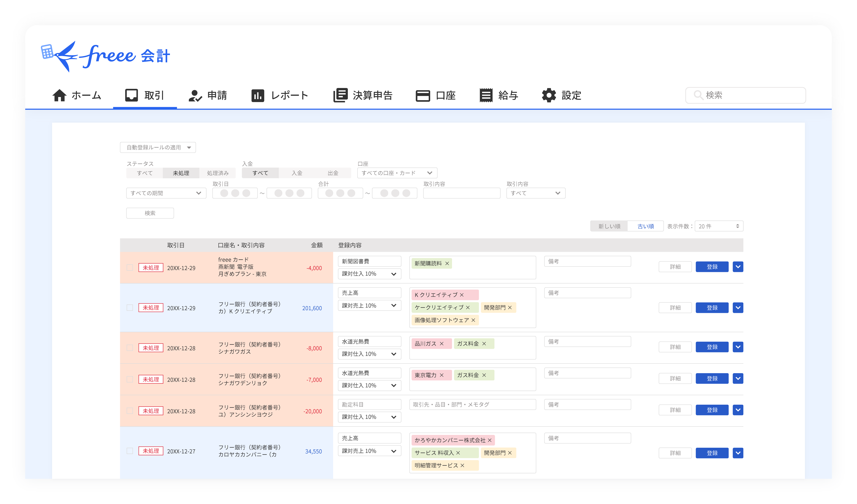Select checkbox for アンシンショウジ transaction row
The height and width of the screenshot is (504, 857).
pyautogui.click(x=130, y=411)
